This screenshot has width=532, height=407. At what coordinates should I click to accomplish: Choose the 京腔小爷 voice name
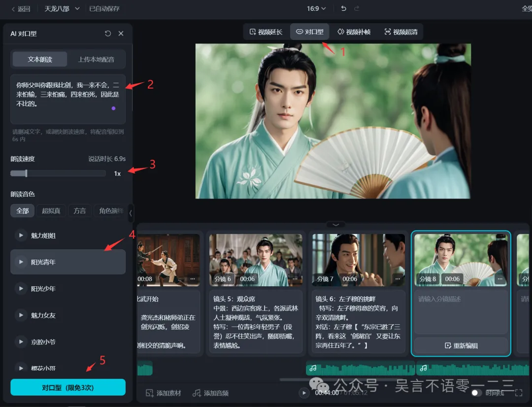pos(43,342)
